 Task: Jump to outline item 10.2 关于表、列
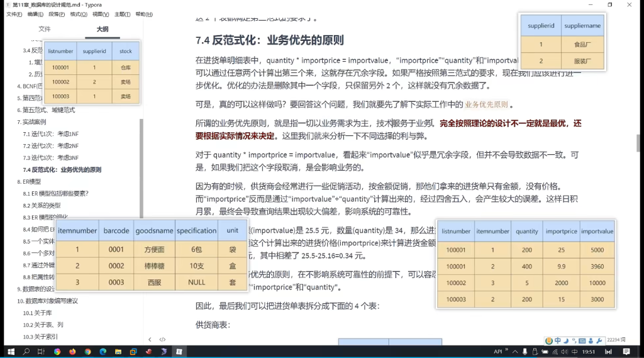pyautogui.click(x=43, y=325)
